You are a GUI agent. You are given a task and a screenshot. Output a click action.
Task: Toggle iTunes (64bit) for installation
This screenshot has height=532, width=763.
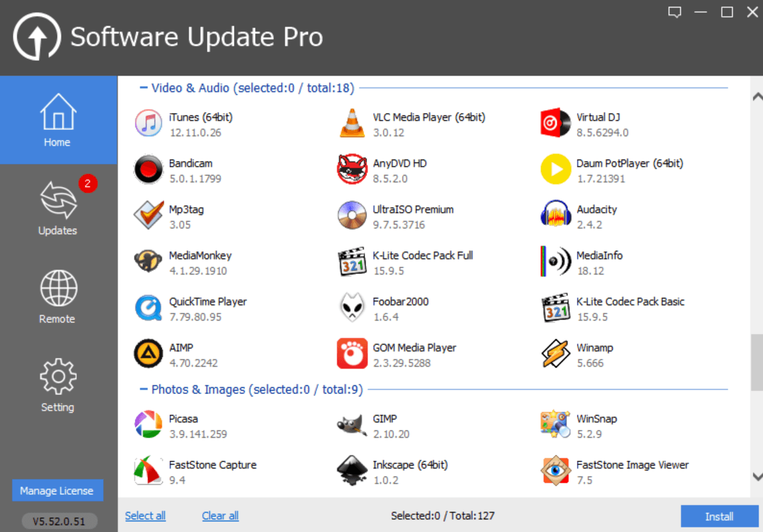pos(148,123)
